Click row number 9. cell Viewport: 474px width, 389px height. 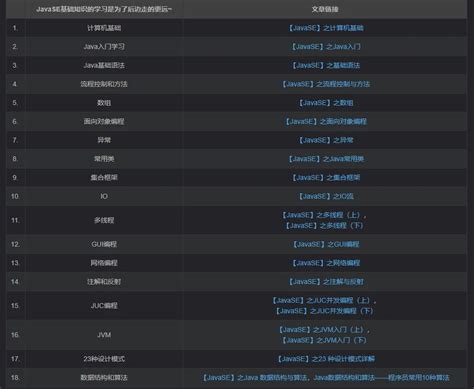(x=15, y=177)
